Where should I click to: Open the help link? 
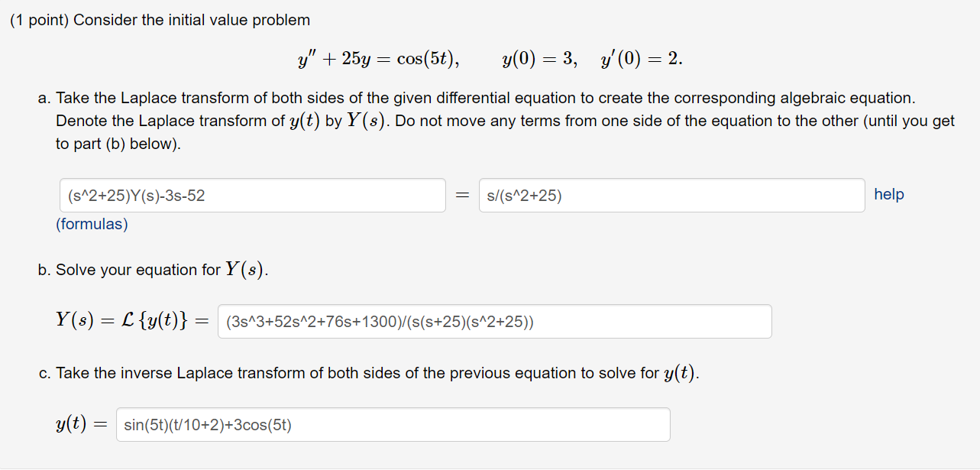pos(888,195)
